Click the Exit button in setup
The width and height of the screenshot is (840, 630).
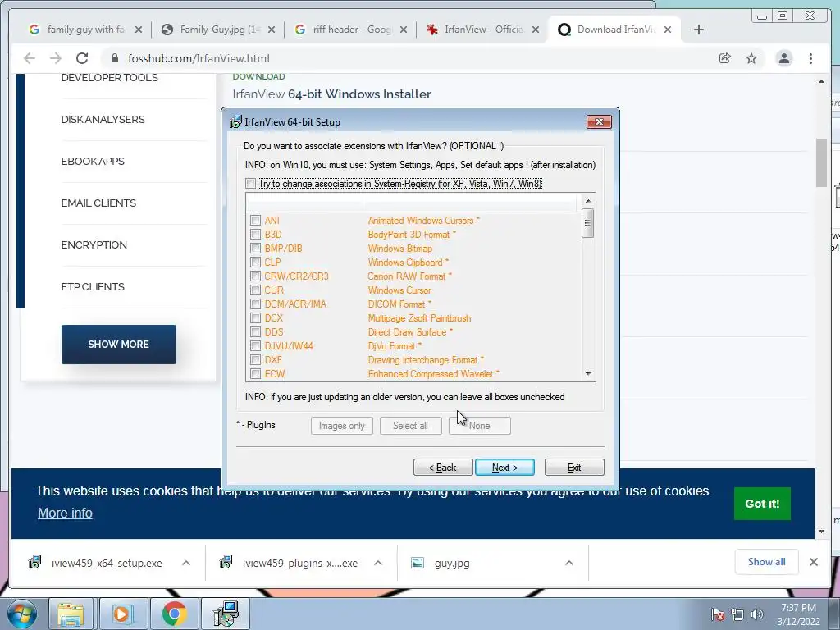tap(574, 467)
